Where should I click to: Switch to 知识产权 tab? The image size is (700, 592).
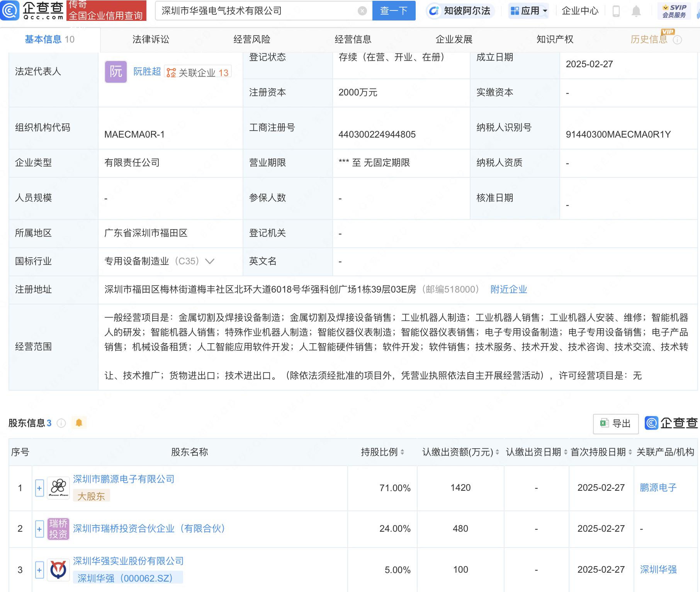point(555,39)
